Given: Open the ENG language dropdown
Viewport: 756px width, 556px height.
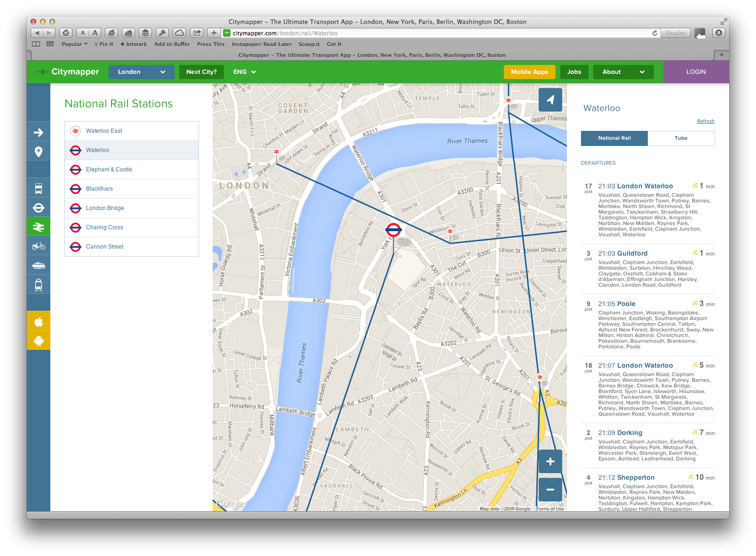Looking at the screenshot, I should (x=245, y=72).
